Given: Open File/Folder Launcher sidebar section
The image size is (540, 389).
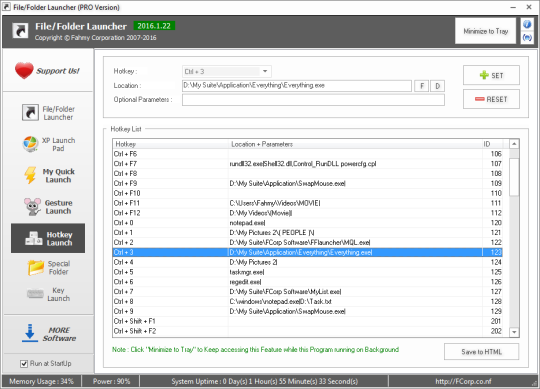Looking at the screenshot, I should pos(48,113).
